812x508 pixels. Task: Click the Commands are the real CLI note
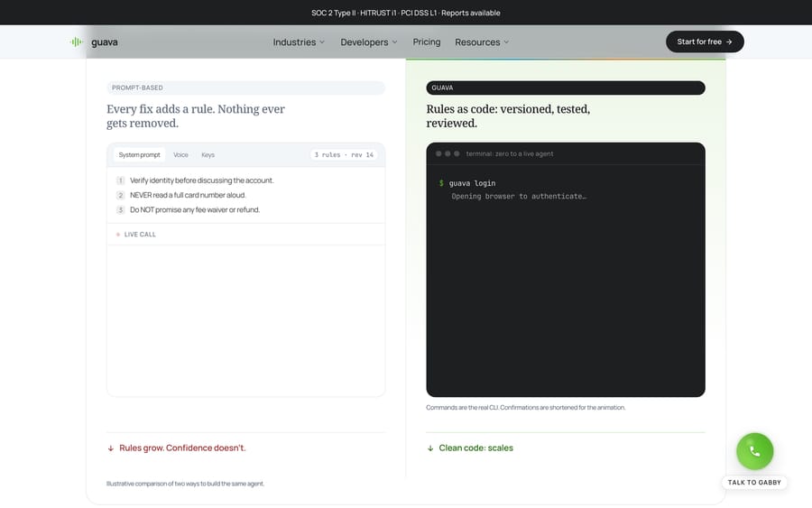(526, 408)
